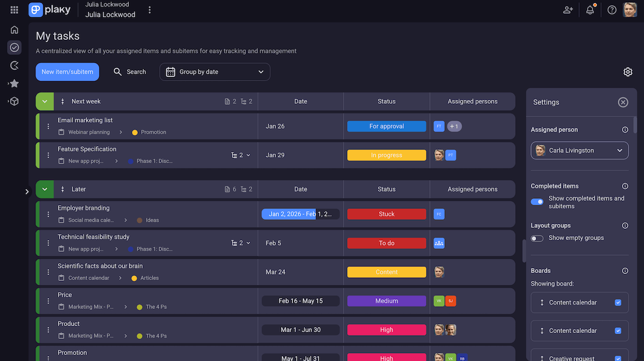This screenshot has height=361, width=644.
Task: Open the Help question mark icon
Action: [x=611, y=10]
